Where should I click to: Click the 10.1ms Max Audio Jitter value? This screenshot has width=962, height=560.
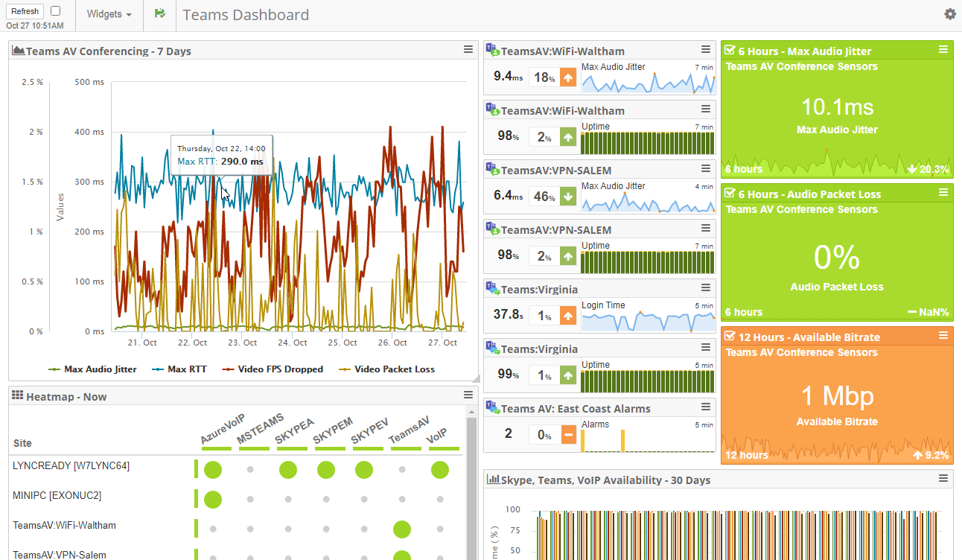click(x=837, y=106)
